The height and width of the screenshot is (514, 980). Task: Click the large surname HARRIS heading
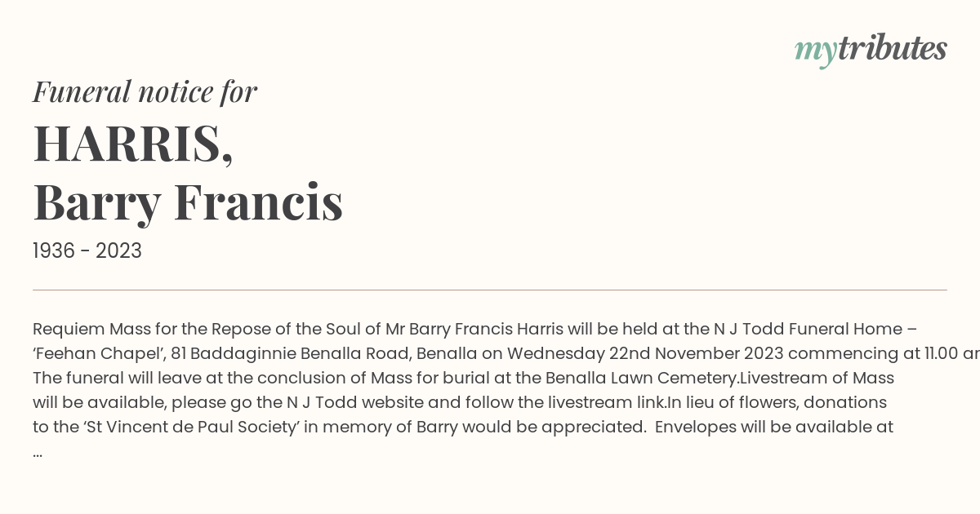(133, 144)
